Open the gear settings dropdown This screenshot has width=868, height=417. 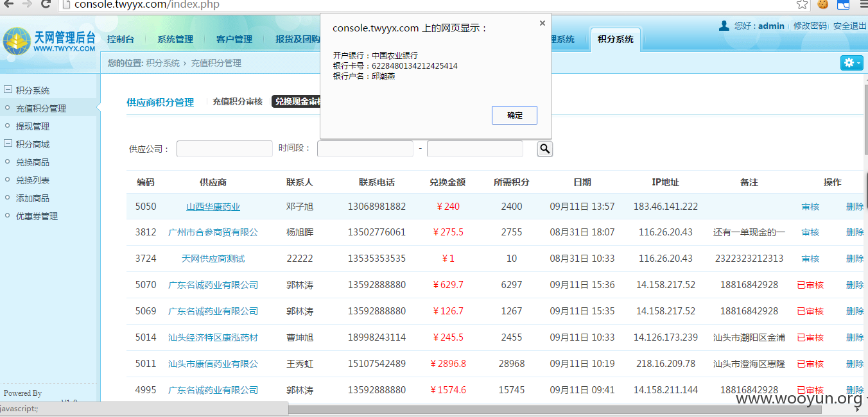pos(851,63)
